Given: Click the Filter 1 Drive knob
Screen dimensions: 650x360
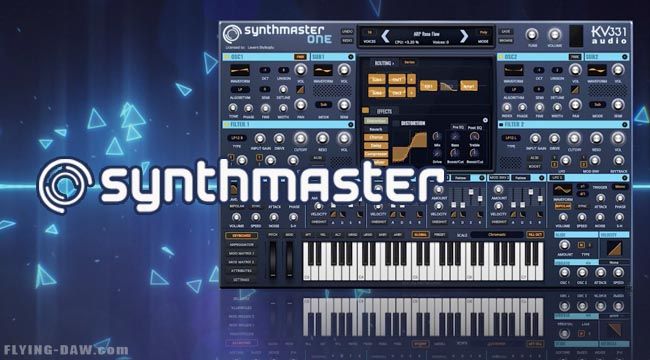Looking at the screenshot, I should tap(279, 138).
